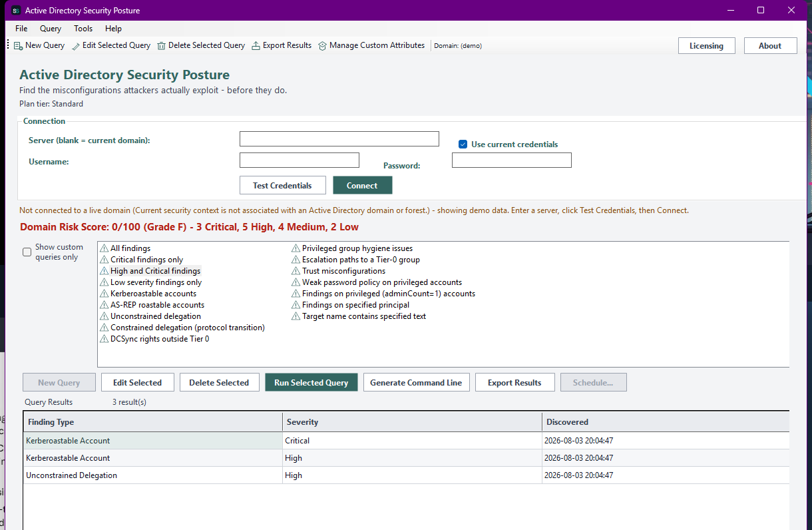Click the Test Credentials button
Viewport: 812px width, 530px height.
pos(282,185)
